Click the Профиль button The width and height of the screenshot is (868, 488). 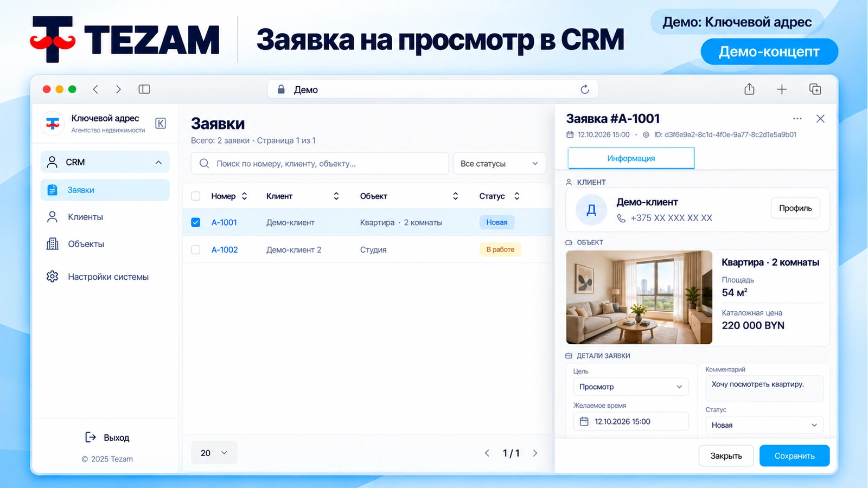(795, 208)
